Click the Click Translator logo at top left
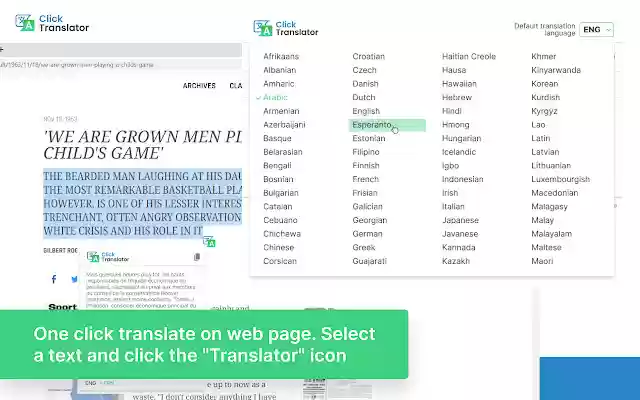Screen dimensions: 640x400 click(x=52, y=23)
